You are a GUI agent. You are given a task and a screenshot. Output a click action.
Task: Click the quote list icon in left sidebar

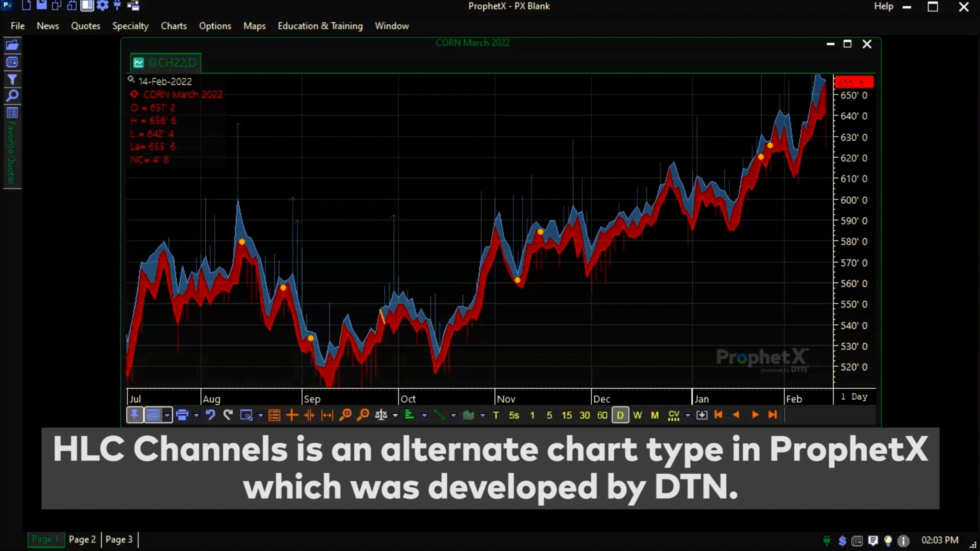(12, 113)
